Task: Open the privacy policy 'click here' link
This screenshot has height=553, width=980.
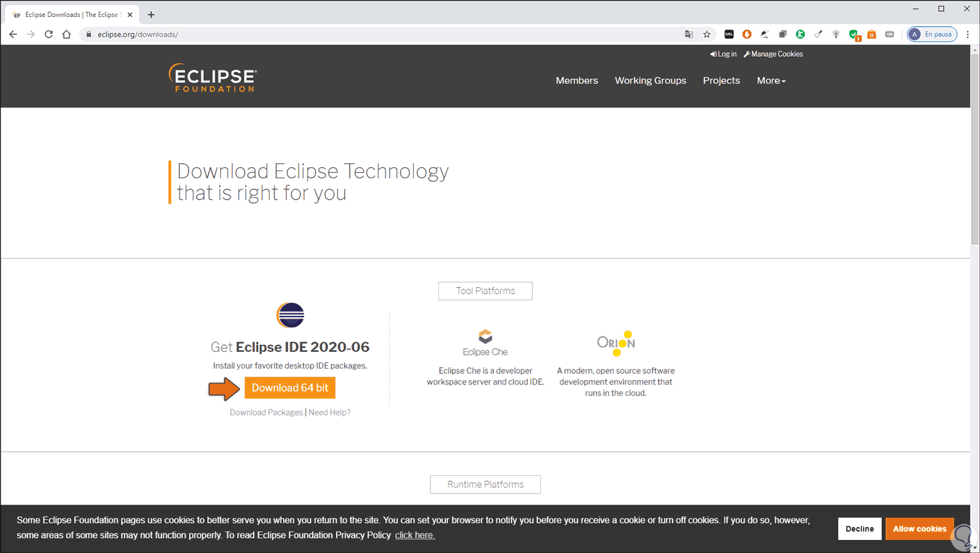Action: [415, 535]
